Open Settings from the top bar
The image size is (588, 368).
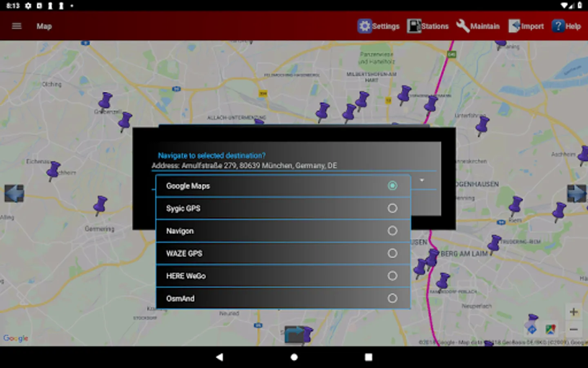(x=379, y=26)
